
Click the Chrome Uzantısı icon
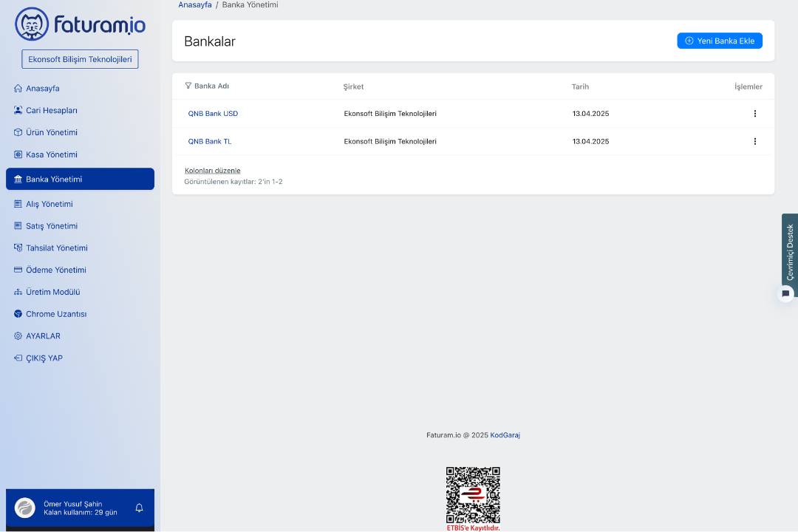click(x=18, y=313)
